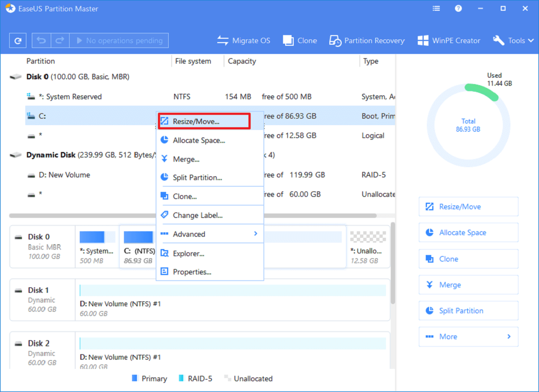Select Disk 2 D: New Volume bar

[233, 343]
